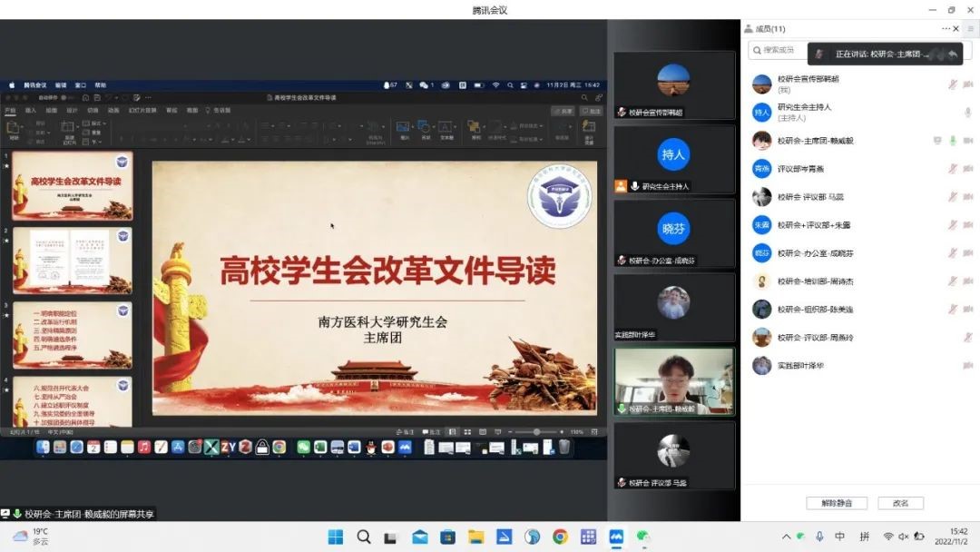980x552 pixels.
Task: Select slide 1 thumbnail in shared PowerPoint
Action: tap(73, 186)
